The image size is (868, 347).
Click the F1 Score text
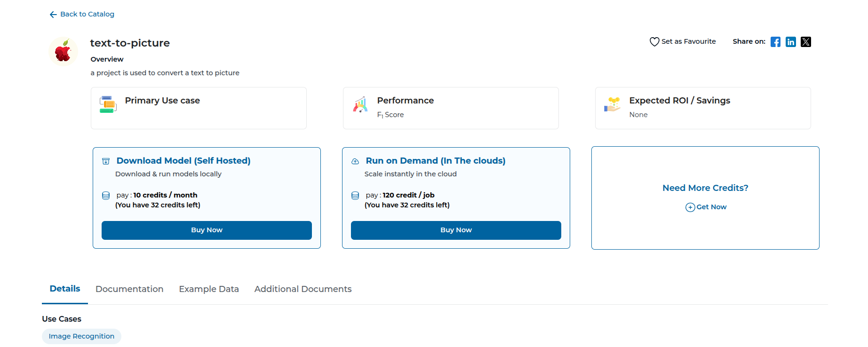tap(390, 115)
